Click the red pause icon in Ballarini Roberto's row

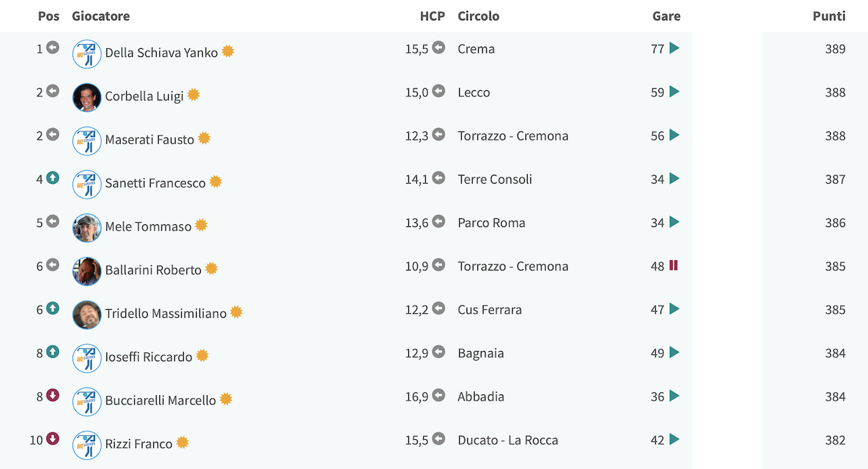(673, 265)
